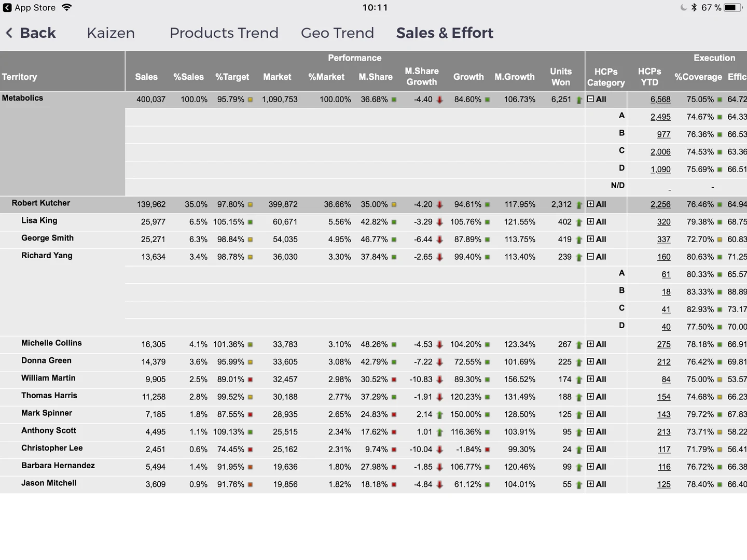Select Christopher Lee territory name

[x=52, y=448]
